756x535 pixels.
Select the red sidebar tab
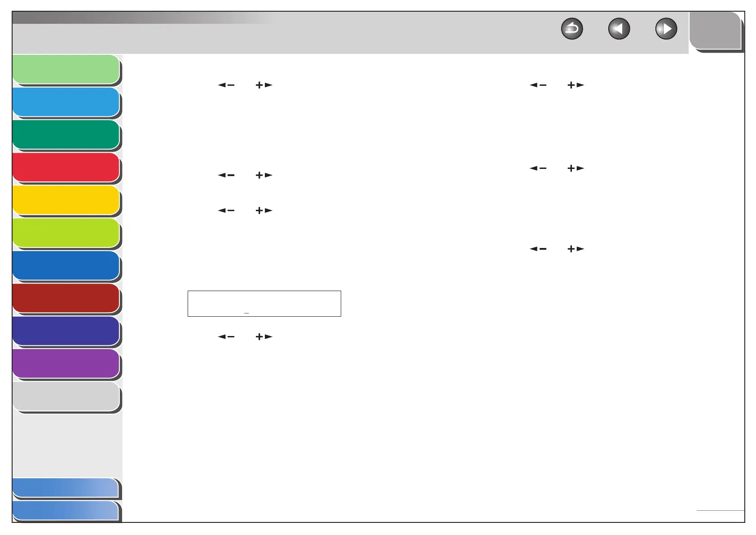(x=66, y=168)
